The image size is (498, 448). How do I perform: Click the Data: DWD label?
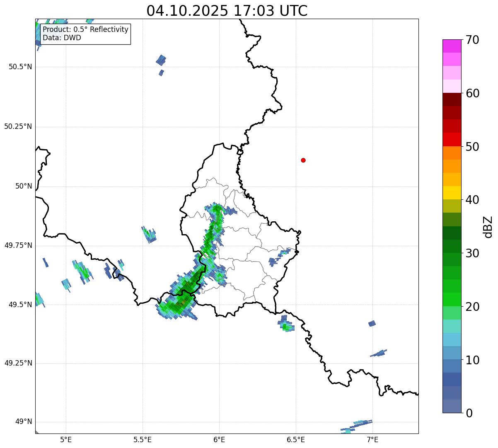click(x=62, y=38)
